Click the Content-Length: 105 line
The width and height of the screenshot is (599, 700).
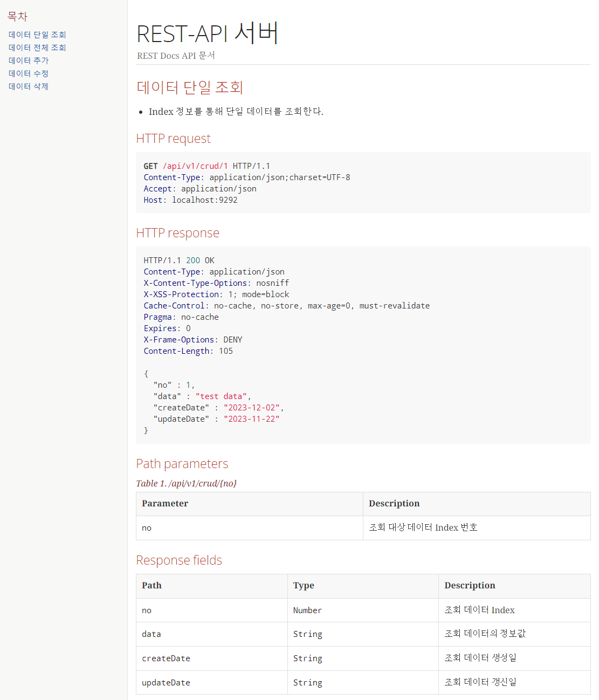188,351
